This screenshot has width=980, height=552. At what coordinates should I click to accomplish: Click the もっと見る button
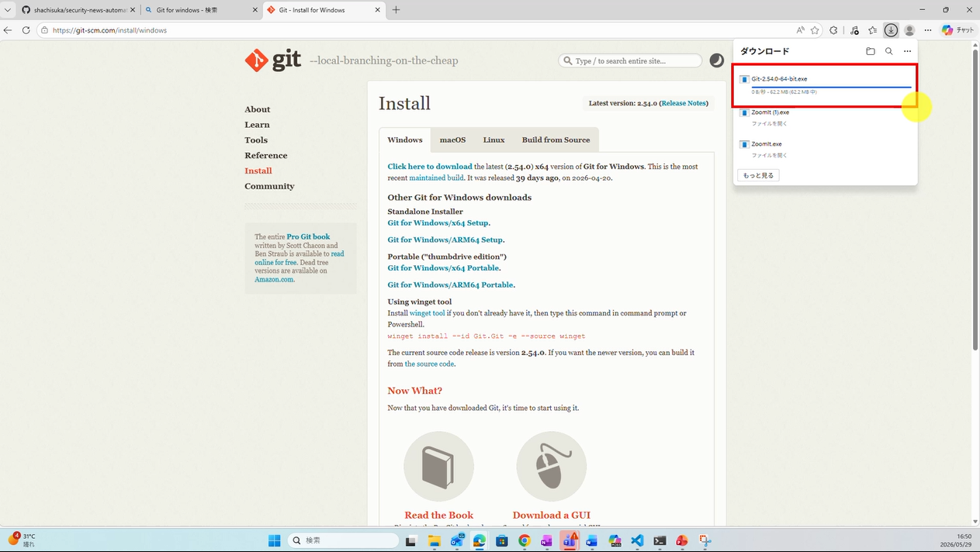pyautogui.click(x=758, y=175)
